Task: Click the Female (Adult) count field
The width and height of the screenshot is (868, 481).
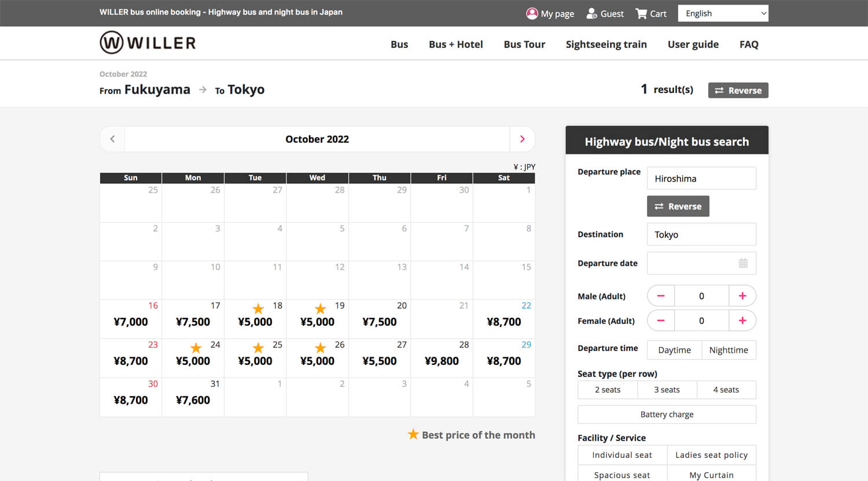Action: pyautogui.click(x=701, y=321)
